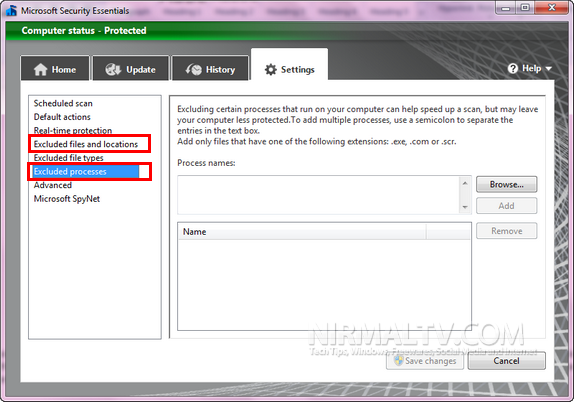This screenshot has height=402, width=574.
Task: Click the Remove button
Action: pos(507,231)
